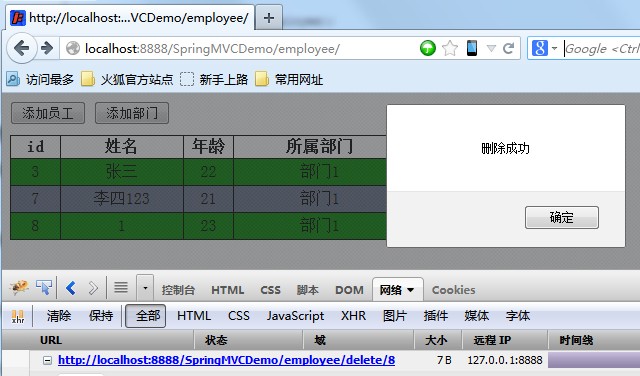Filter network requests by 媒体
The image size is (640, 376).
click(x=476, y=316)
